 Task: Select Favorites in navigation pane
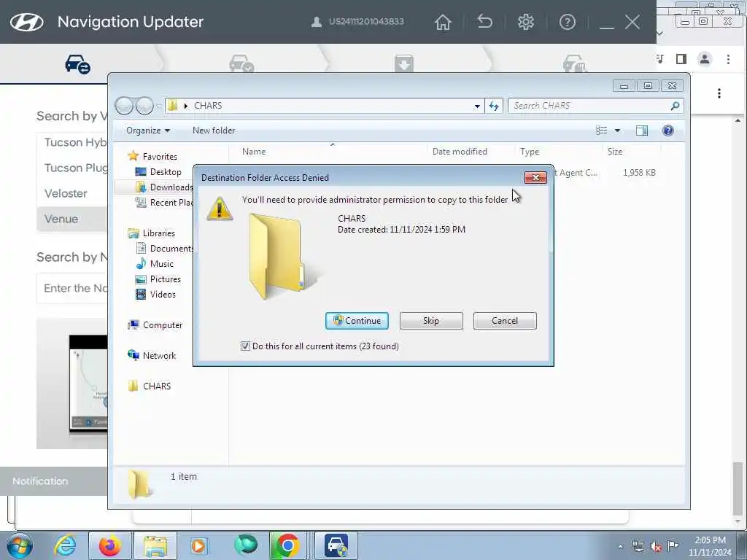[x=153, y=157]
